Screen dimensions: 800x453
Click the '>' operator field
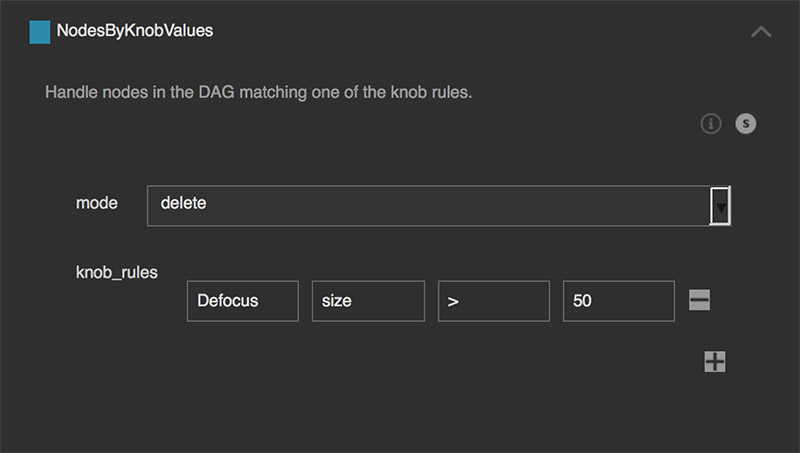pyautogui.click(x=494, y=301)
